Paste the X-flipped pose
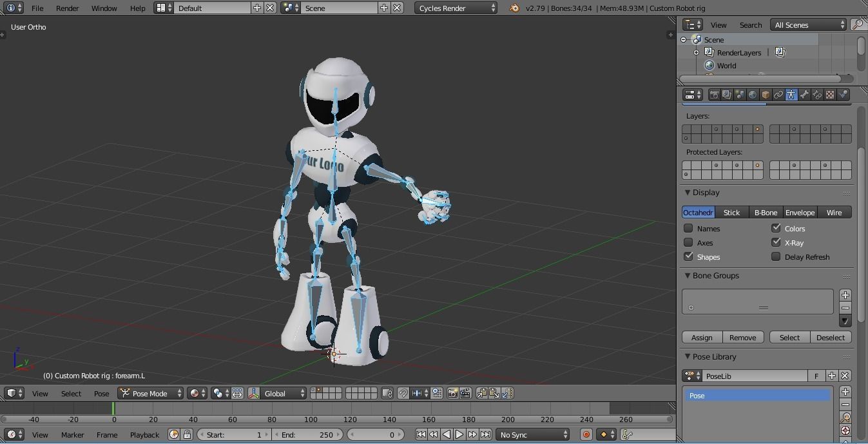 point(507,393)
